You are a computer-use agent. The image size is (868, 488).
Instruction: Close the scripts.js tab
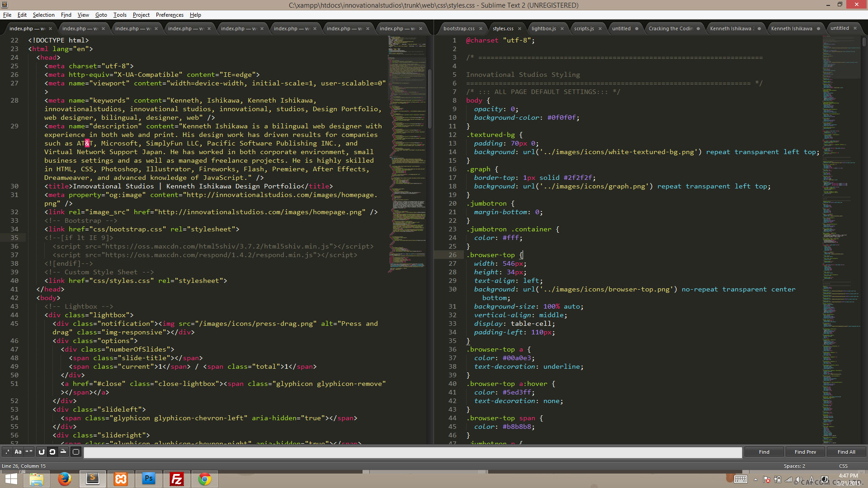coord(600,28)
